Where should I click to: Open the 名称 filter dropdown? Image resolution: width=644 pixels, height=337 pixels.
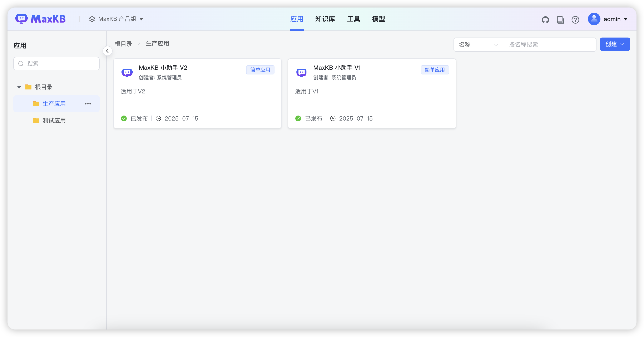[478, 45]
